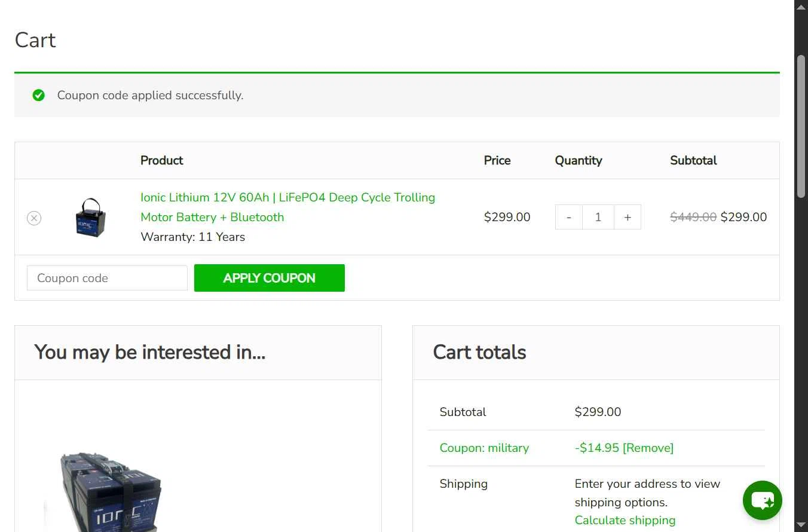Click the scrollbar down arrow
This screenshot has width=808, height=532.
[801, 525]
